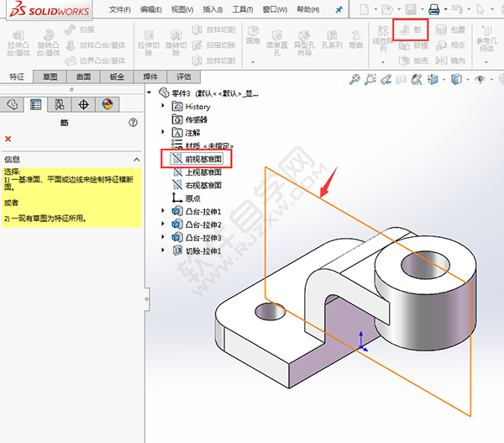
Task: Open the 文件(F) menu
Action: coord(119,9)
